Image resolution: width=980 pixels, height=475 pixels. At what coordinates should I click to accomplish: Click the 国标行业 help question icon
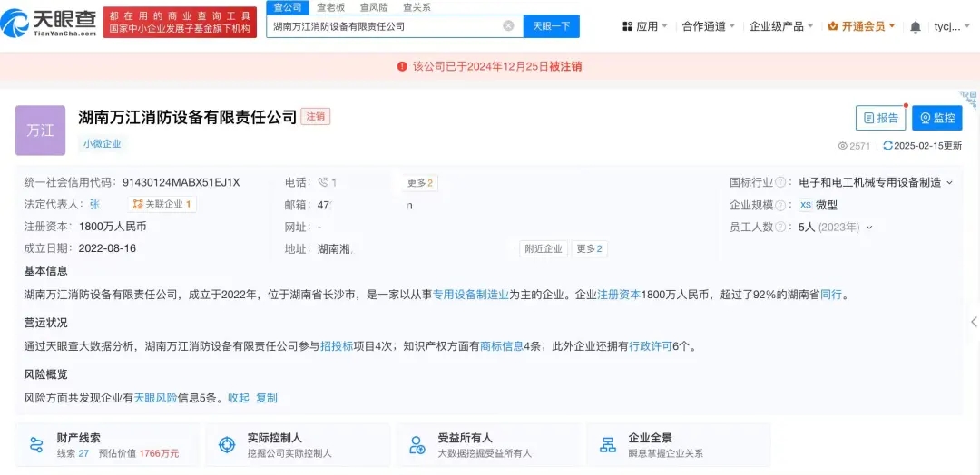pos(780,183)
